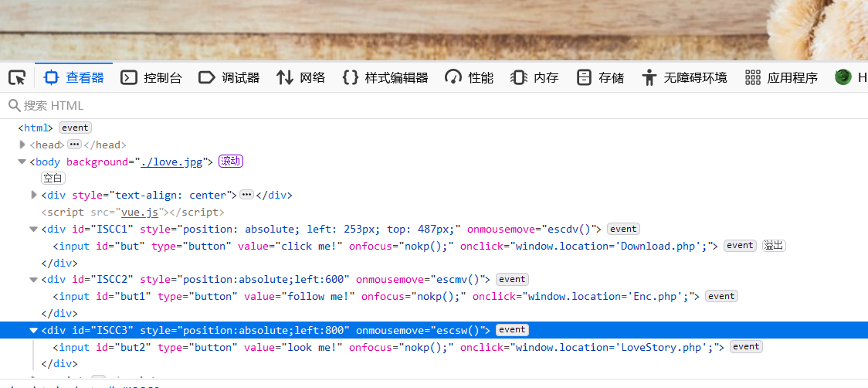Image resolution: width=868 pixels, height=388 pixels.
Task: Click the 'Enc.php' onclick attribute value
Action: tap(609, 297)
